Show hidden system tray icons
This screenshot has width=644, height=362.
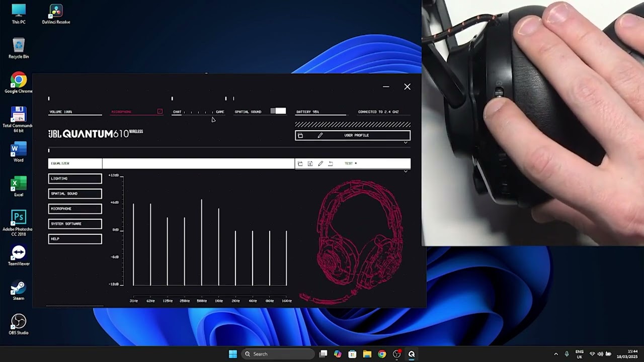[556, 354]
